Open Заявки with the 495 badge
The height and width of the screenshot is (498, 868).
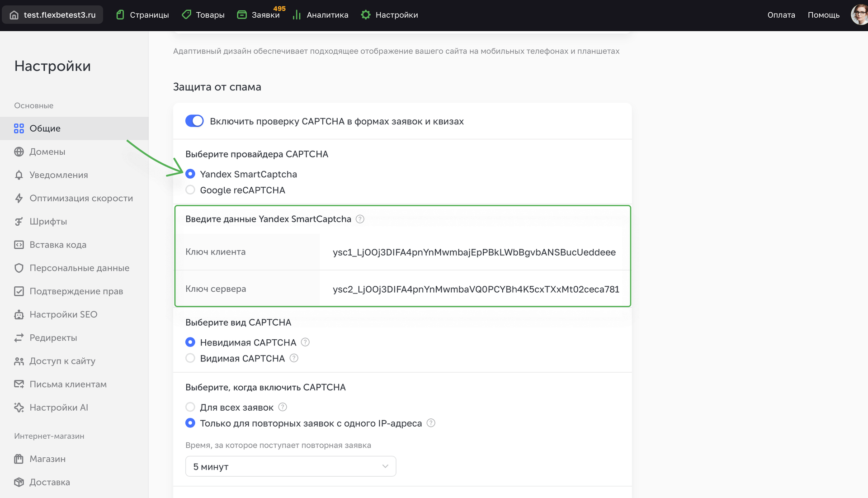tap(264, 14)
